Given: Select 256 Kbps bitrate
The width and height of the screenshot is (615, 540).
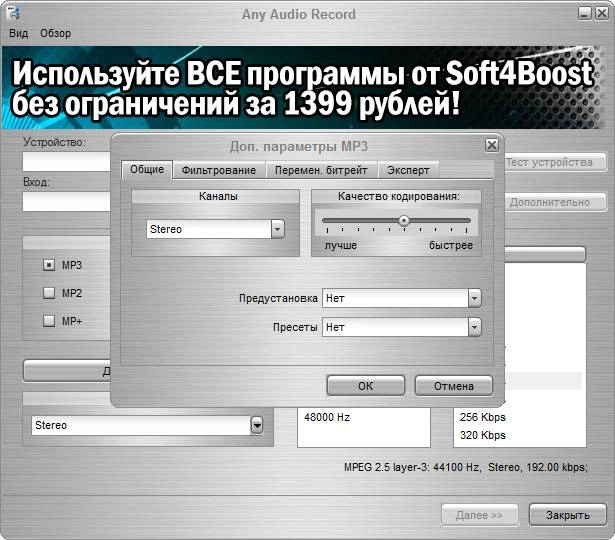Looking at the screenshot, I should [483, 417].
